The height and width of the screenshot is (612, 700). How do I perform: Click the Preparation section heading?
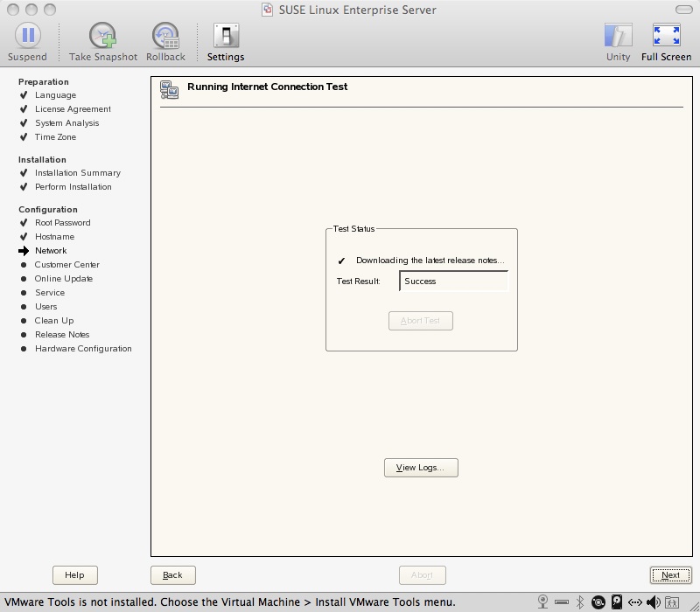click(x=43, y=81)
